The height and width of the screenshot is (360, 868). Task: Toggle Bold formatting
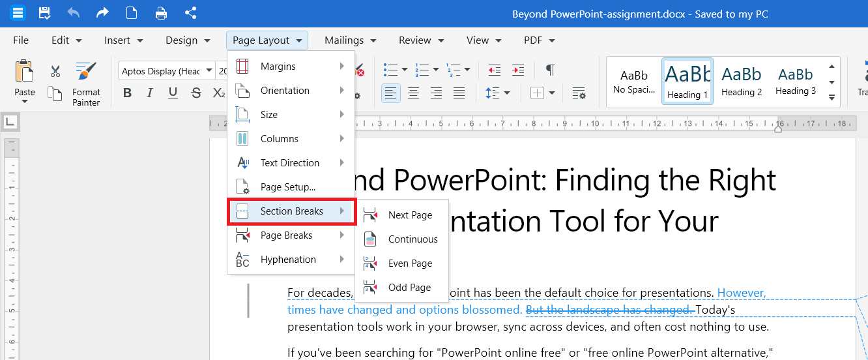(x=128, y=93)
